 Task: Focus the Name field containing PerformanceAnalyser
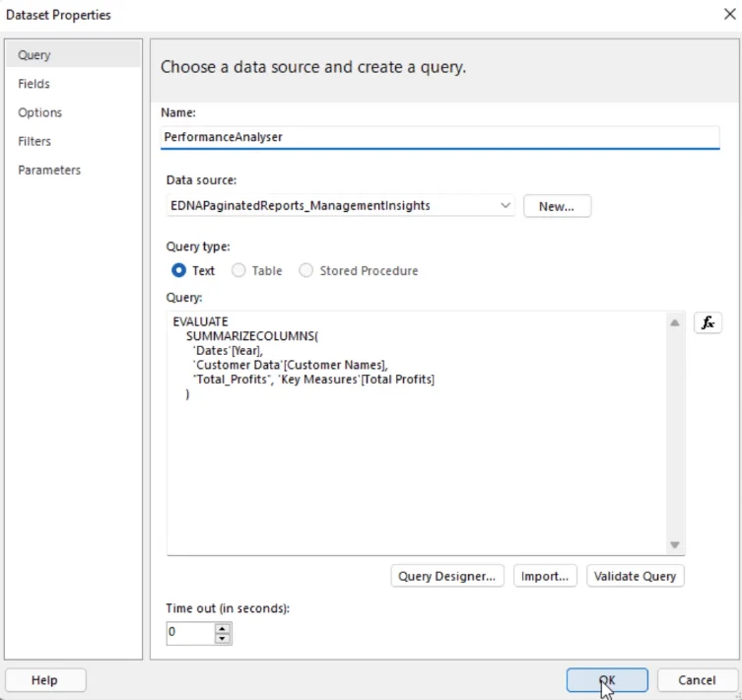coord(440,137)
